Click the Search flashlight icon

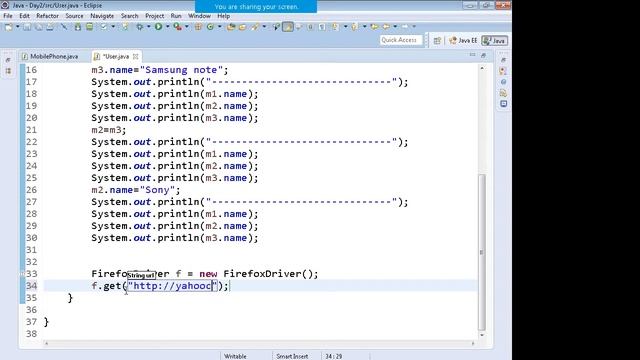(x=256, y=27)
